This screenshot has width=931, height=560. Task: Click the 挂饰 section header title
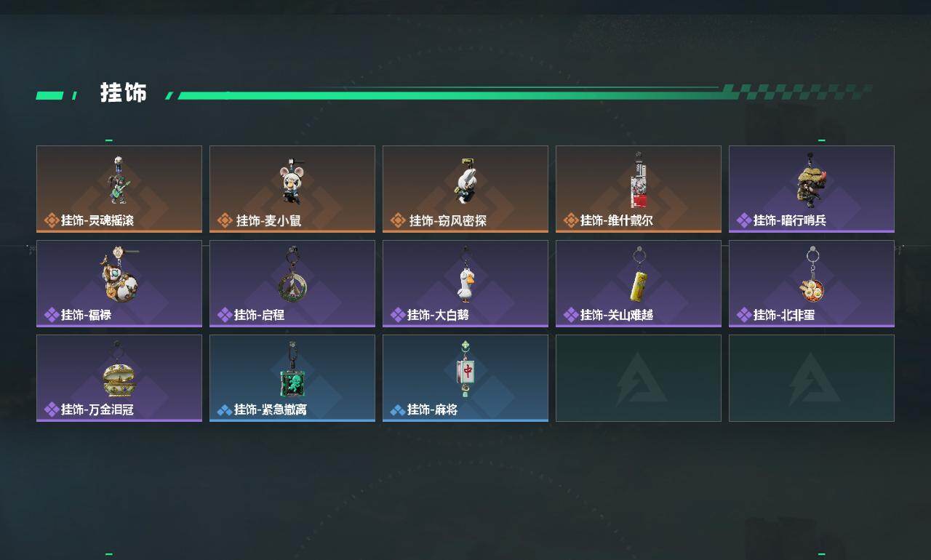coord(124,93)
